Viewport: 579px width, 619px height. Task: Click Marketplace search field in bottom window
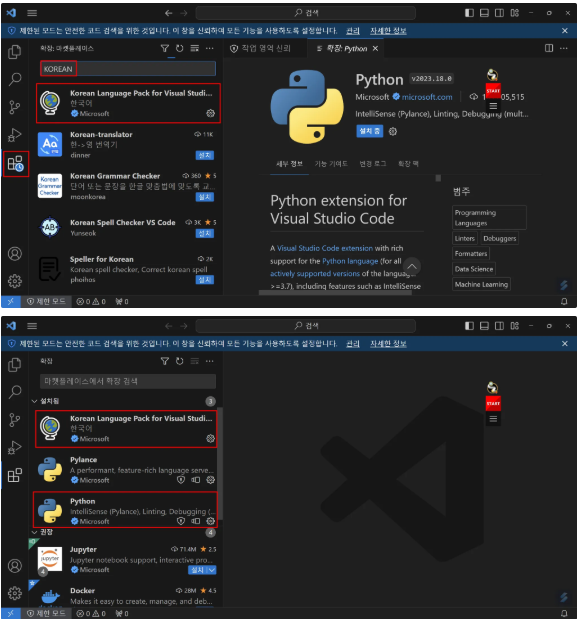click(128, 381)
